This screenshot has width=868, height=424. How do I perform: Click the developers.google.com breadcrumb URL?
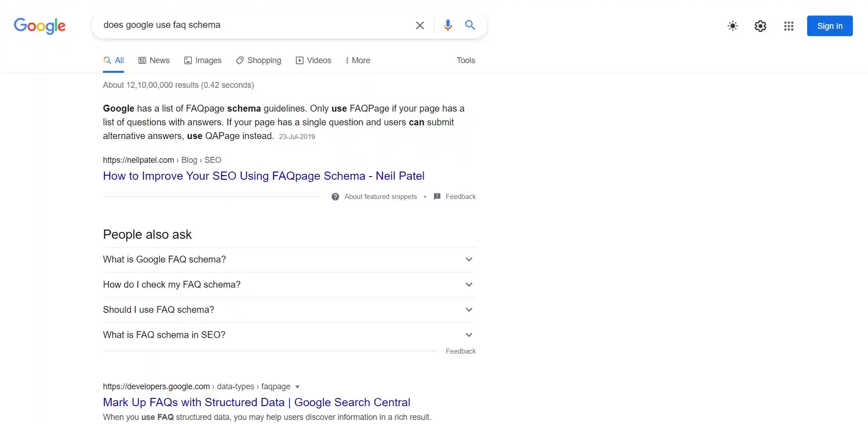point(196,386)
